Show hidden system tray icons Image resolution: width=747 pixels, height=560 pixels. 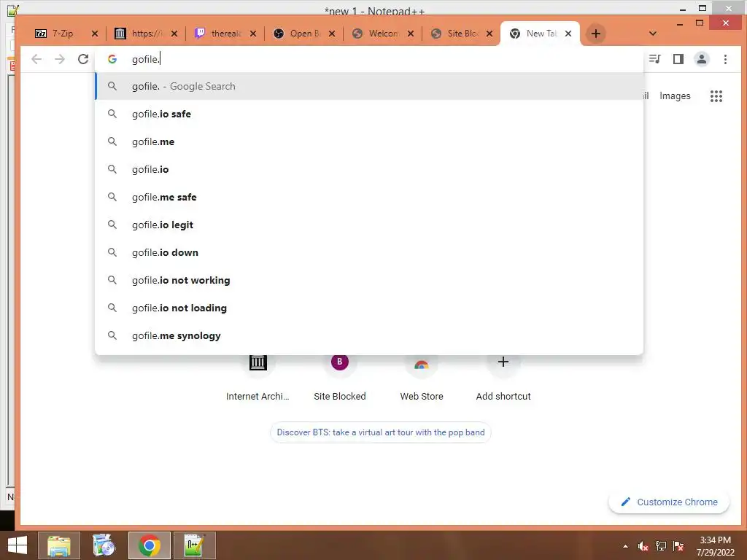pyautogui.click(x=625, y=546)
